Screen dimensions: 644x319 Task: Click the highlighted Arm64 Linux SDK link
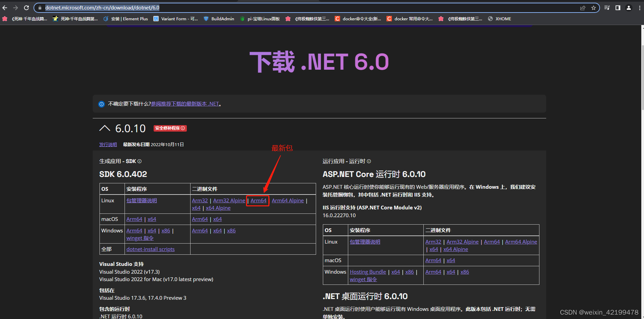point(258,200)
